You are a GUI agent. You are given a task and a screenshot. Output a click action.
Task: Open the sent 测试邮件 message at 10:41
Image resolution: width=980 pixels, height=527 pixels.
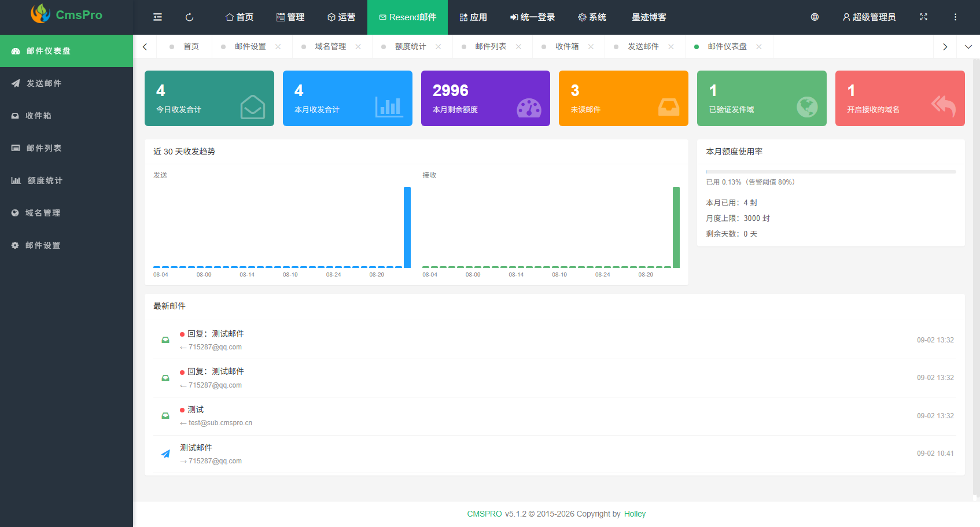pos(555,454)
